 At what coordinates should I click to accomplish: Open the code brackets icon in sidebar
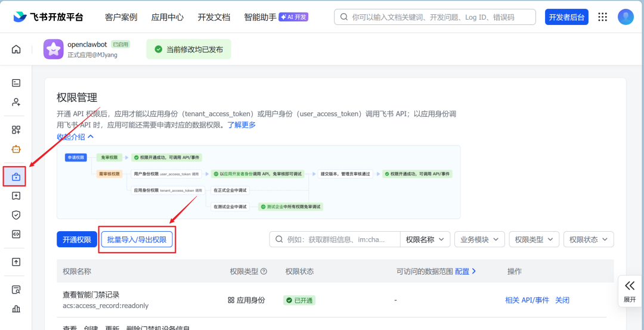(x=16, y=234)
